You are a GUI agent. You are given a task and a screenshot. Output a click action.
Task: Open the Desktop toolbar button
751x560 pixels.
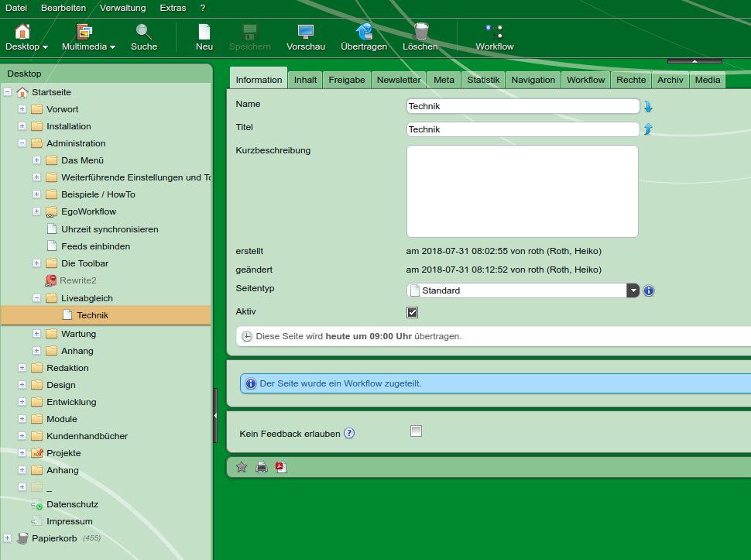coord(26,38)
